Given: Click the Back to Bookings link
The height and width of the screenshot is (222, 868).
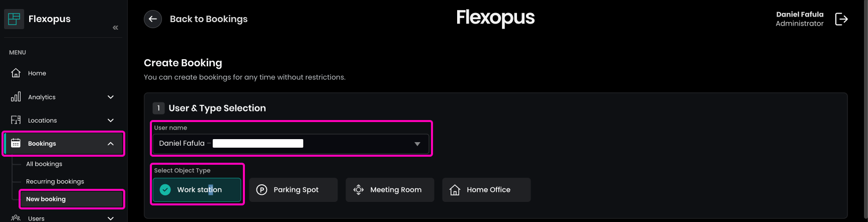Looking at the screenshot, I should click(208, 19).
